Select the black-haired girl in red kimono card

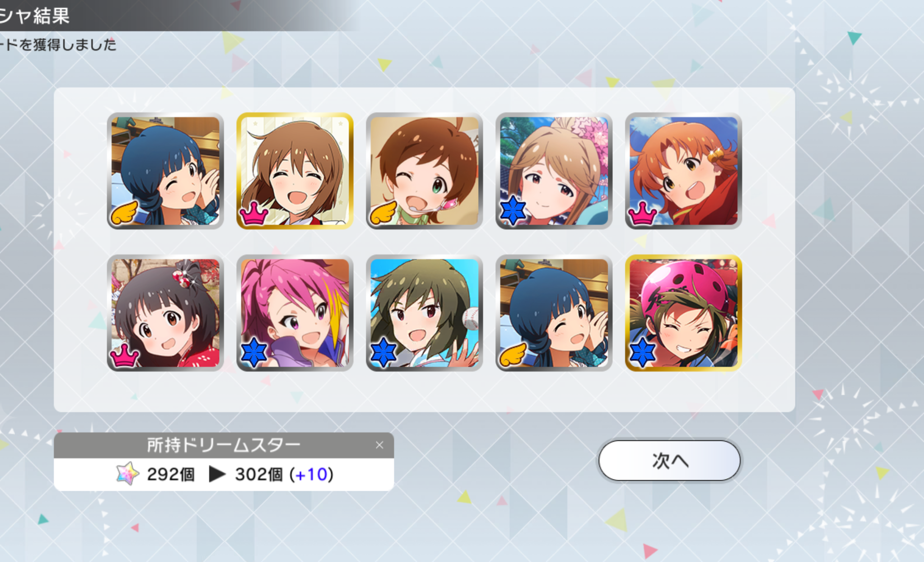click(165, 313)
